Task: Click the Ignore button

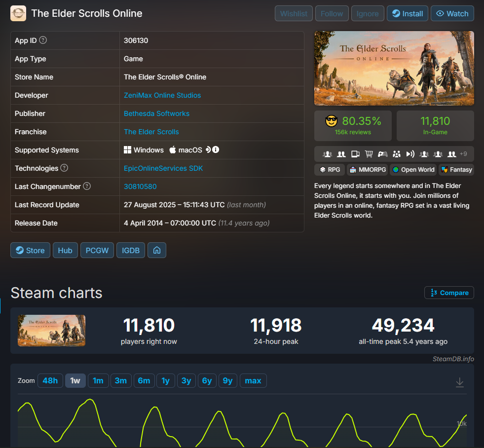Action: pos(368,14)
